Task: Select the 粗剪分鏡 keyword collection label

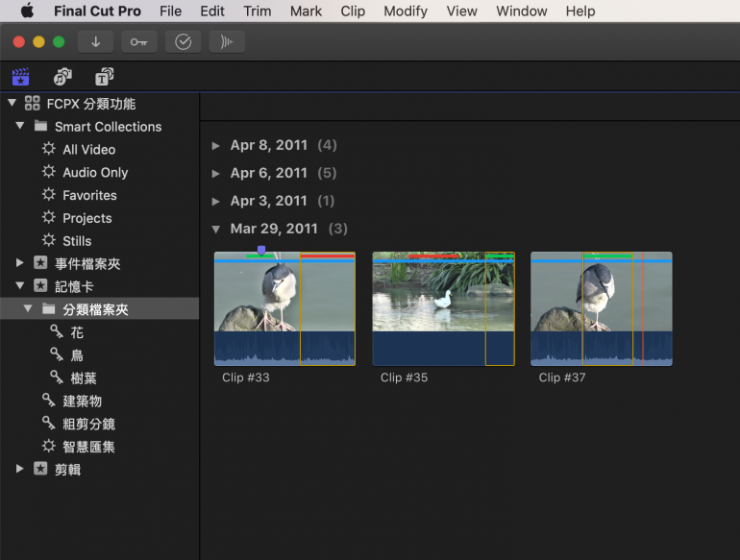Action: (x=88, y=425)
